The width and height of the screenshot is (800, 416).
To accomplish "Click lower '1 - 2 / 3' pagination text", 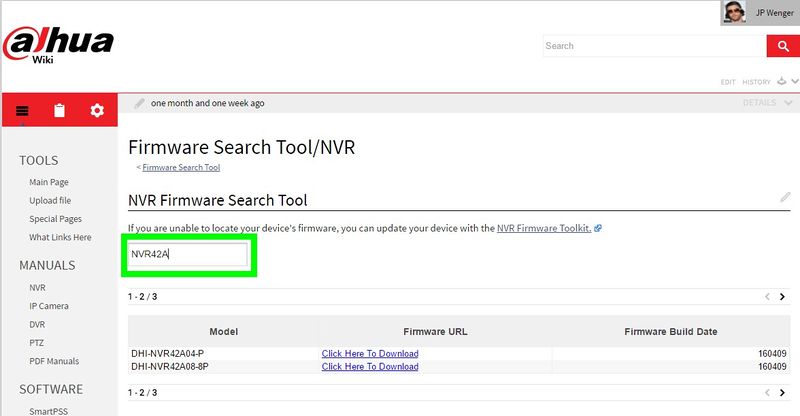I will pos(142,393).
